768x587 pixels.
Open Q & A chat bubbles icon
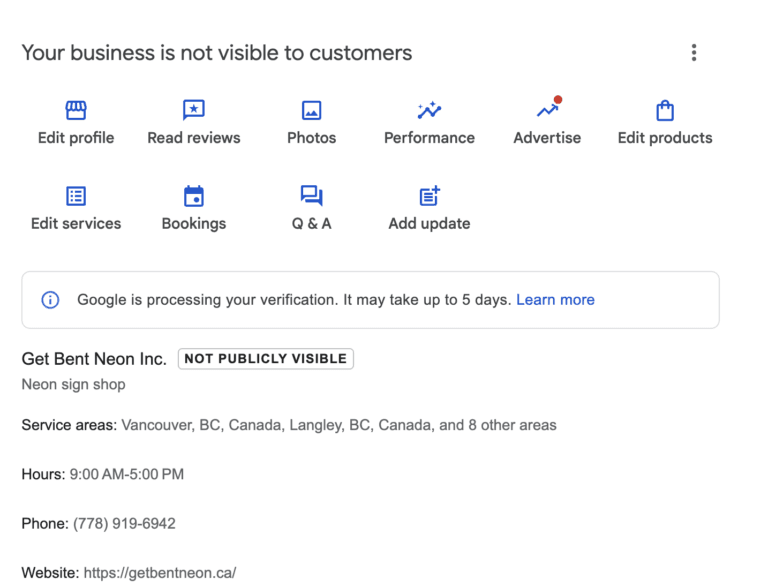coord(311,196)
